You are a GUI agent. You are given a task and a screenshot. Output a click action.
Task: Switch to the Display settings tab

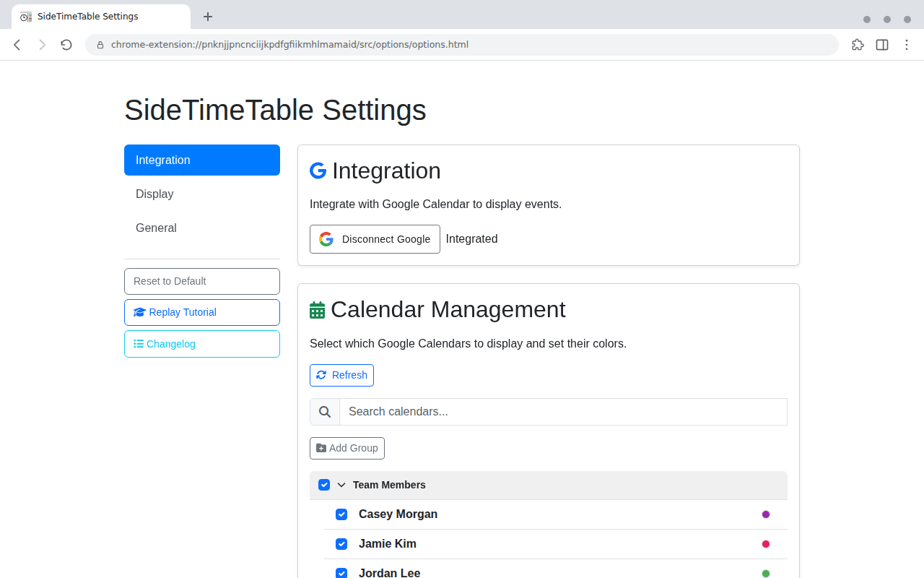click(x=202, y=194)
